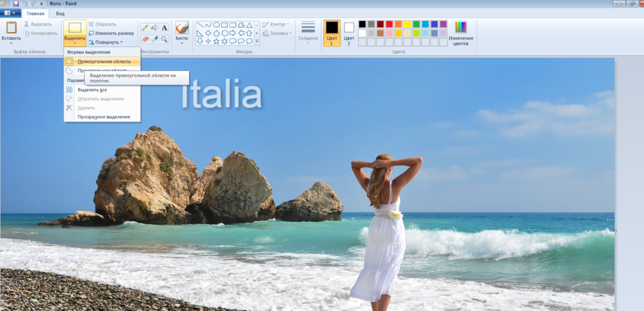The height and width of the screenshot is (311, 644).
Task: Click the Save icon in title bar
Action: (16, 4)
